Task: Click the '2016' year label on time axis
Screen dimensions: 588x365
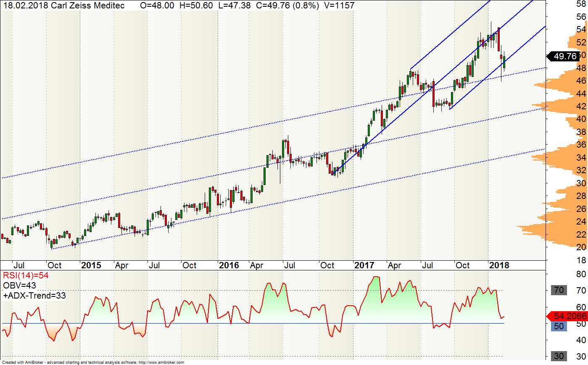Action: [229, 265]
